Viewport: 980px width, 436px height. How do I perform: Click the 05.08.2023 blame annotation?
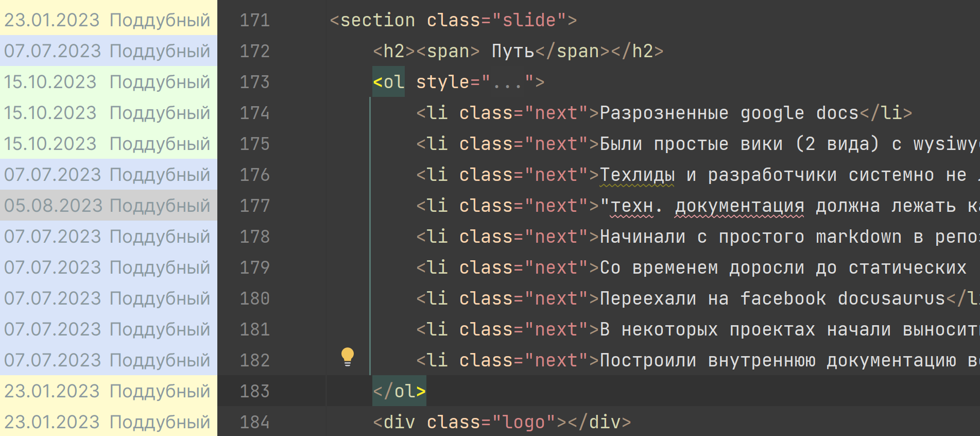point(107,206)
